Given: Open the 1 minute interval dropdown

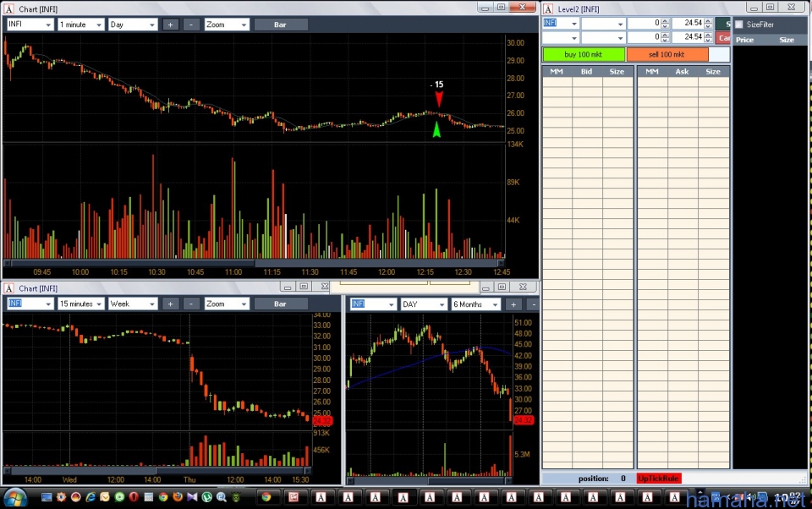Looking at the screenshot, I should pyautogui.click(x=80, y=25).
